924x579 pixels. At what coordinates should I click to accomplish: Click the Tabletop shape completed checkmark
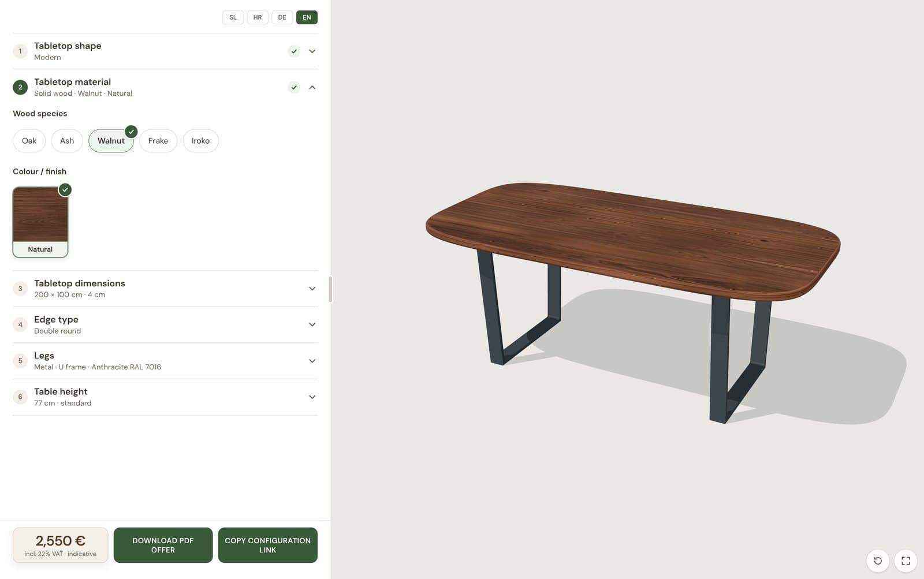[294, 51]
